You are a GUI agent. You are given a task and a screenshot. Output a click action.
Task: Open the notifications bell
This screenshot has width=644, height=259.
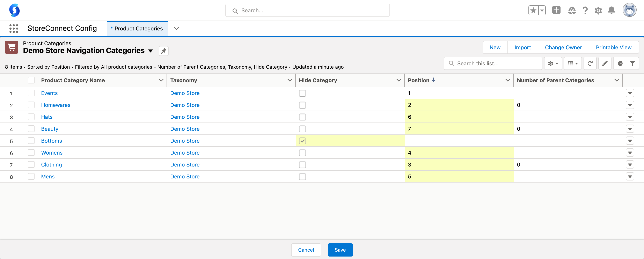click(612, 10)
